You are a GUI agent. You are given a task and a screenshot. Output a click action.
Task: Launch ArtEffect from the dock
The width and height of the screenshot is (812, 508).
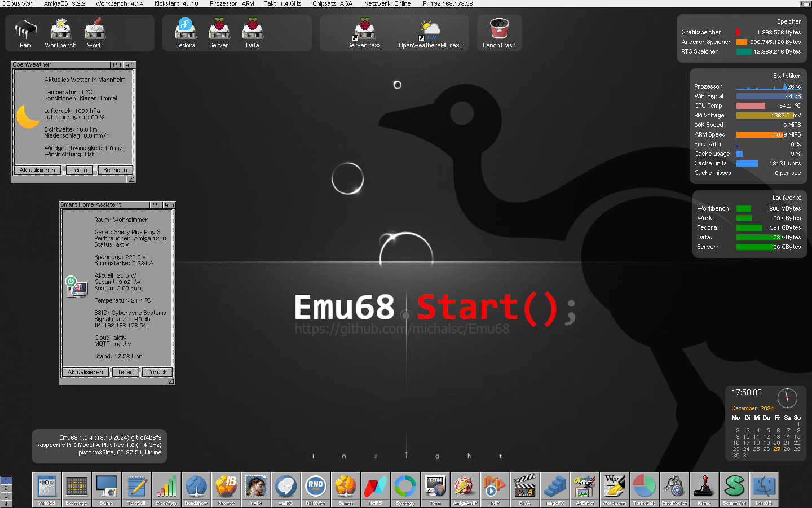click(x=585, y=489)
